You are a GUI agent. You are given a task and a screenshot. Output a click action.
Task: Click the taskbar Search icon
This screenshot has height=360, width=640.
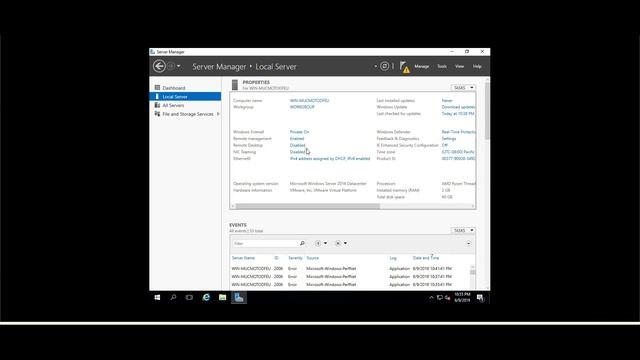pos(173,298)
